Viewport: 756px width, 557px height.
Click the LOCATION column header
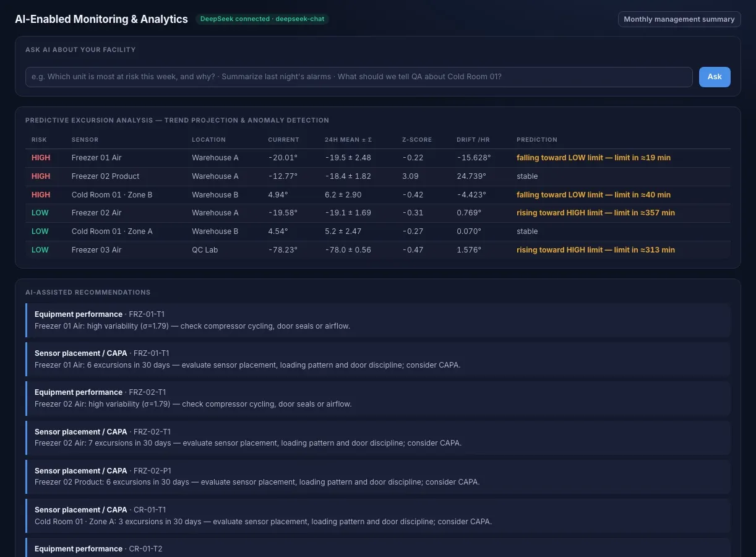(208, 140)
